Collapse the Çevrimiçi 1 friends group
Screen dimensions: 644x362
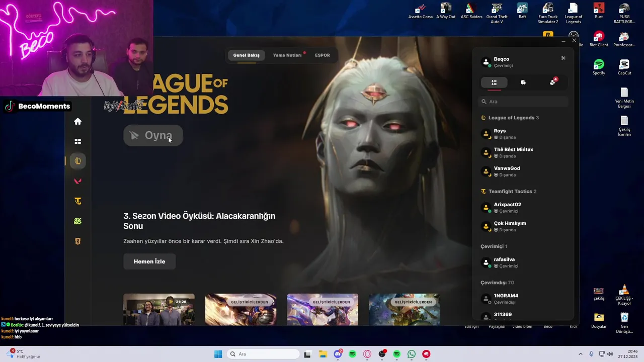tap(494, 246)
